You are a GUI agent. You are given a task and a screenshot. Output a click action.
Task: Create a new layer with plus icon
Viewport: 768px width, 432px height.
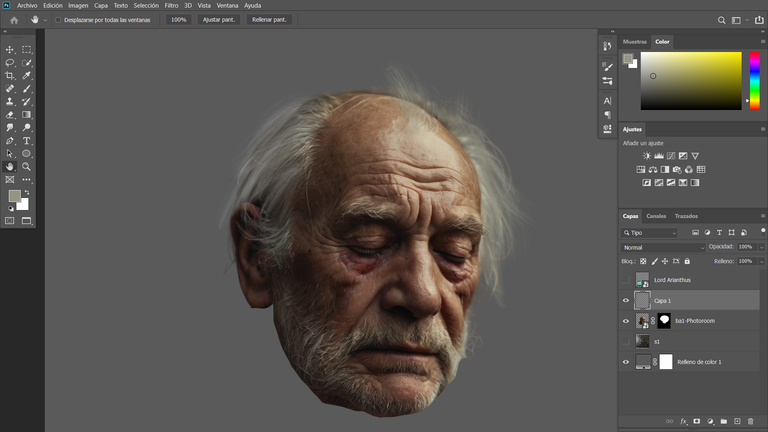[737, 421]
